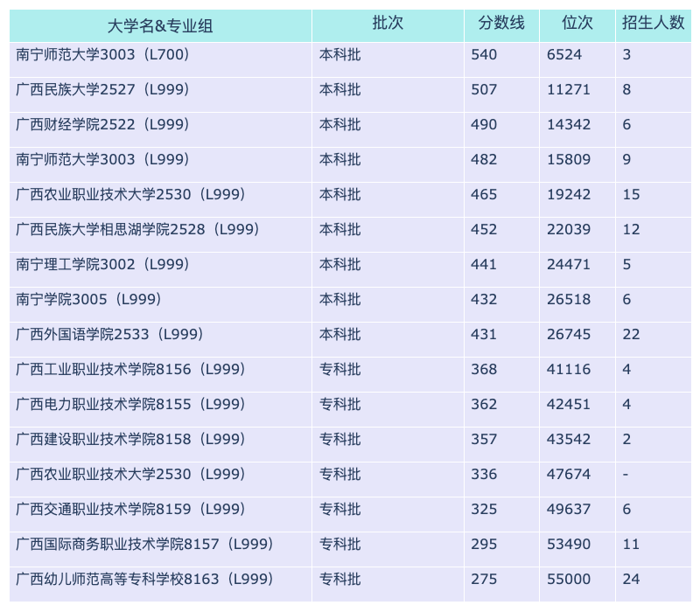Click rank value 53490
This screenshot has width=700, height=612.
pos(569,544)
